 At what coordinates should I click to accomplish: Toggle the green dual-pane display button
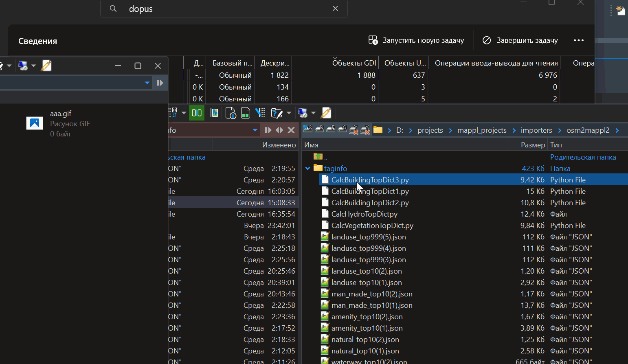tap(197, 113)
